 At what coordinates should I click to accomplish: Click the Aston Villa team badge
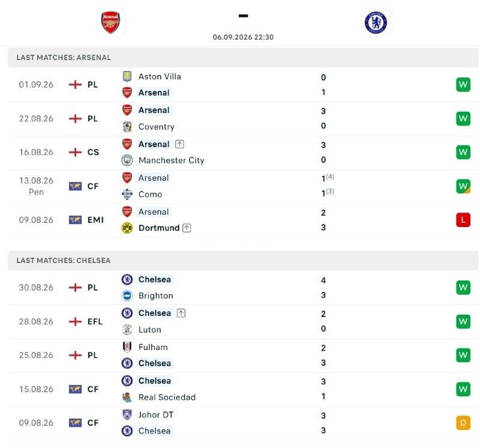[x=127, y=76]
